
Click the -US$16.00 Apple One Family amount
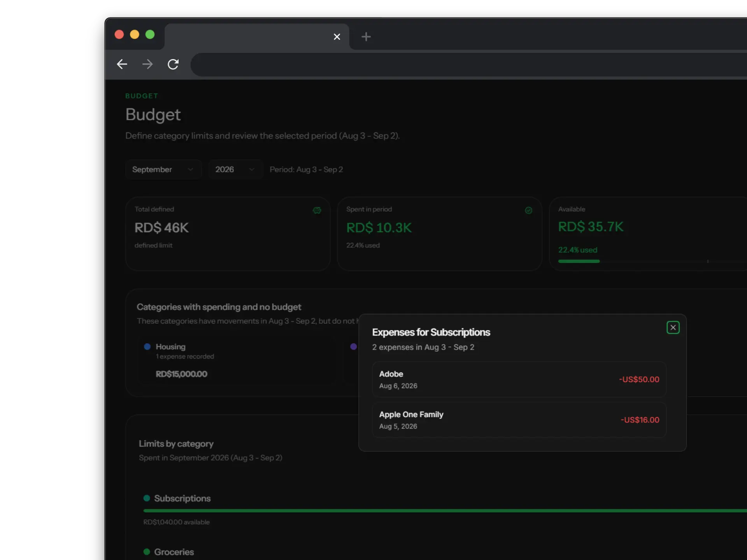tap(640, 420)
